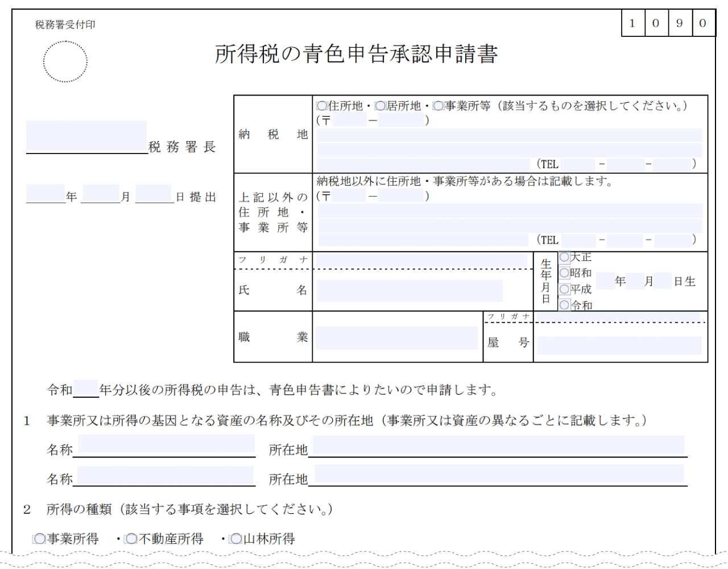Click the 税務署受付印 label

(x=65, y=24)
